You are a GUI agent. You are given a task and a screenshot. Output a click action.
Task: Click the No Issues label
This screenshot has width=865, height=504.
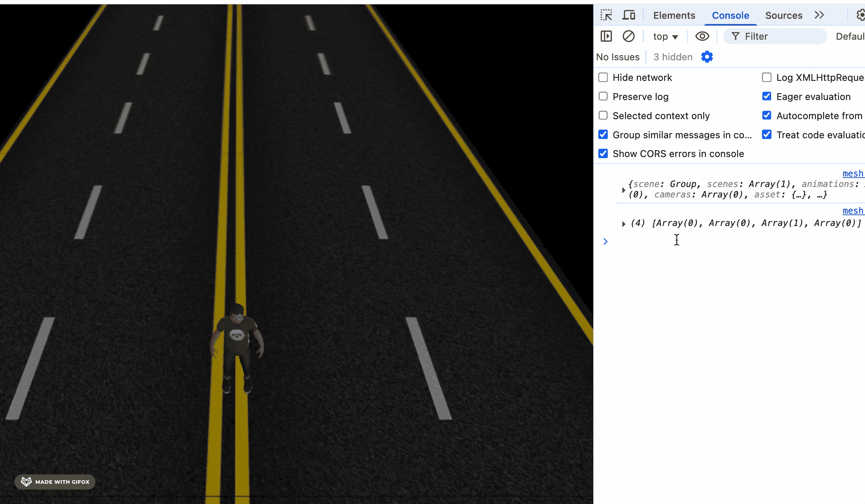pyautogui.click(x=618, y=57)
